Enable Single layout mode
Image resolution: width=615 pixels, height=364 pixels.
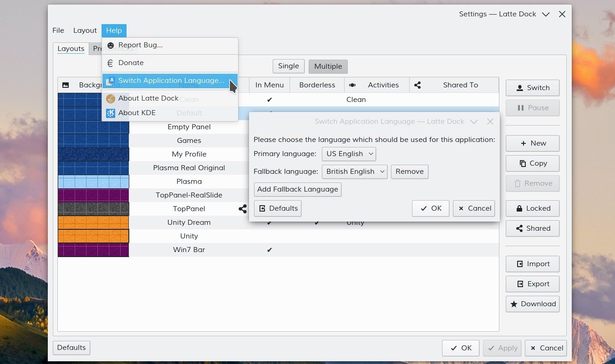click(289, 66)
